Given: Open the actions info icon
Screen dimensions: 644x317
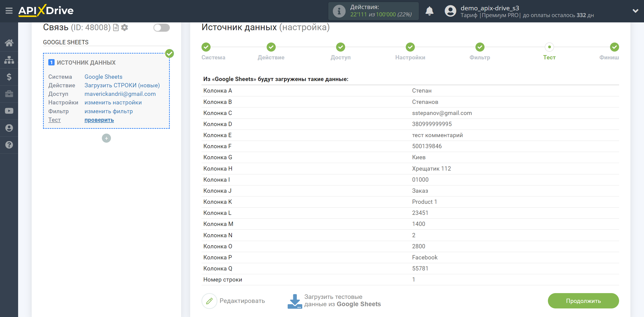Looking at the screenshot, I should pos(339,11).
